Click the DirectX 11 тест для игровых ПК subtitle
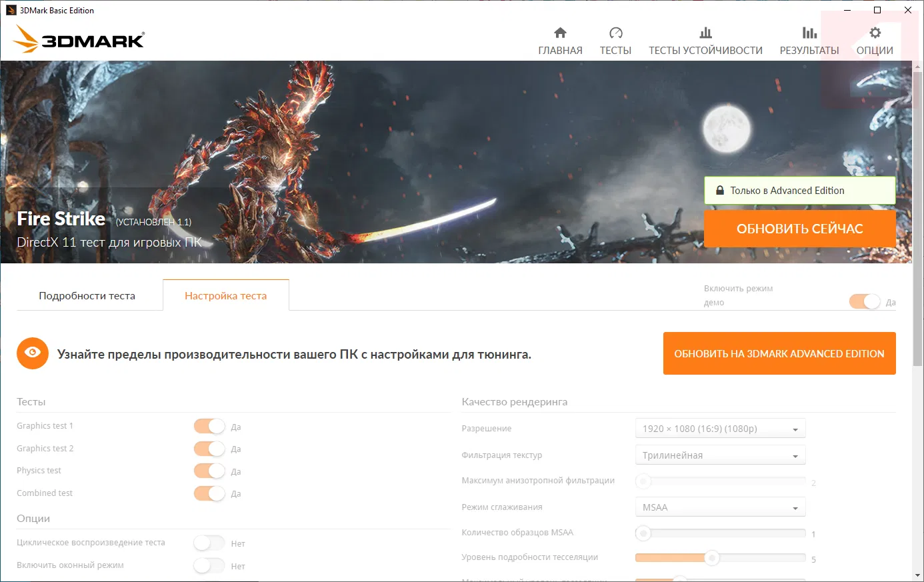Screen dimensions: 924x582 tap(109, 242)
